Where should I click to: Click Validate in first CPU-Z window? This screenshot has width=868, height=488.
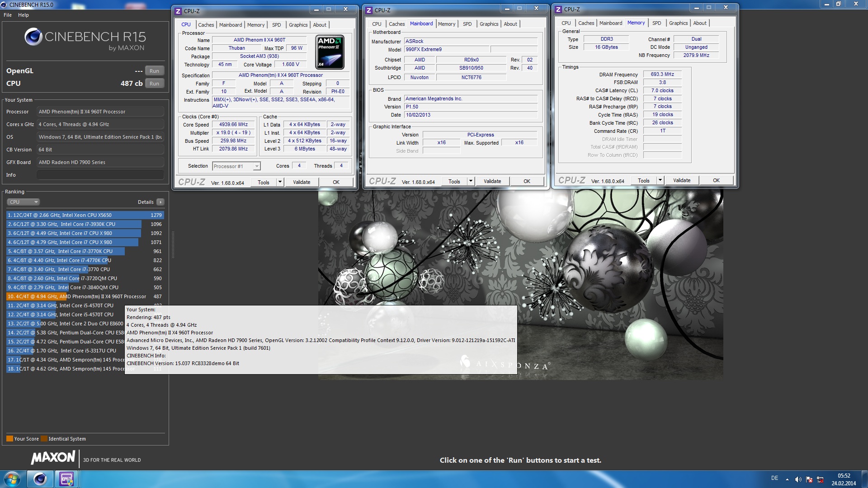302,182
